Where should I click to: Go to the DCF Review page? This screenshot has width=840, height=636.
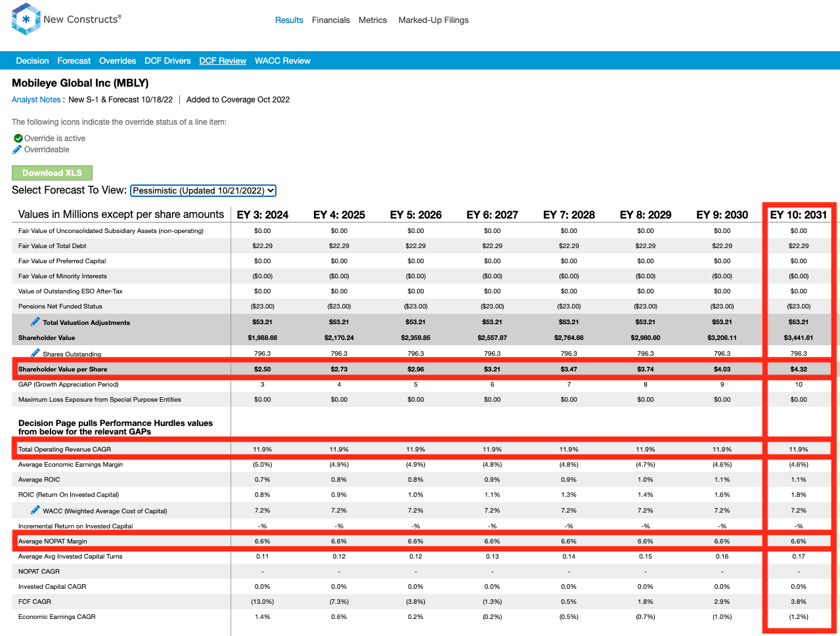pos(223,61)
